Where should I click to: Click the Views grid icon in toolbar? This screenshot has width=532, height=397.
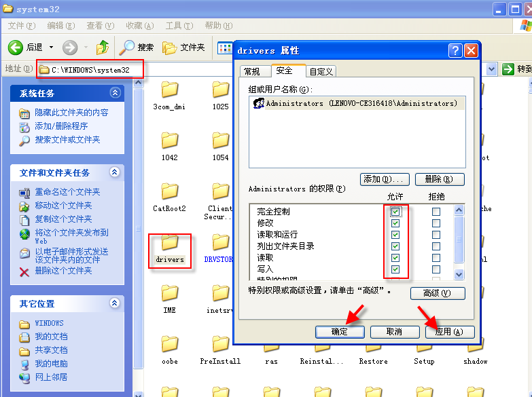click(224, 48)
